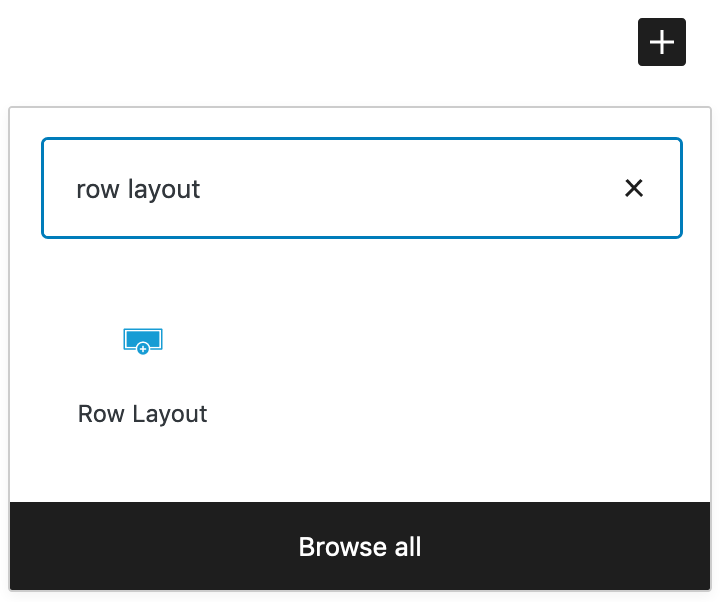The width and height of the screenshot is (720, 602).
Task: Close the inserter using the plus button
Action: point(662,42)
